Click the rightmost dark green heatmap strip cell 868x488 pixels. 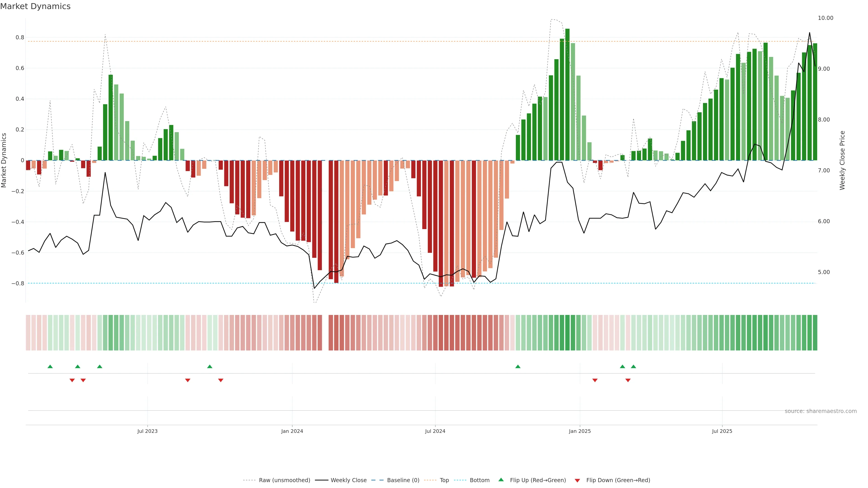click(815, 333)
